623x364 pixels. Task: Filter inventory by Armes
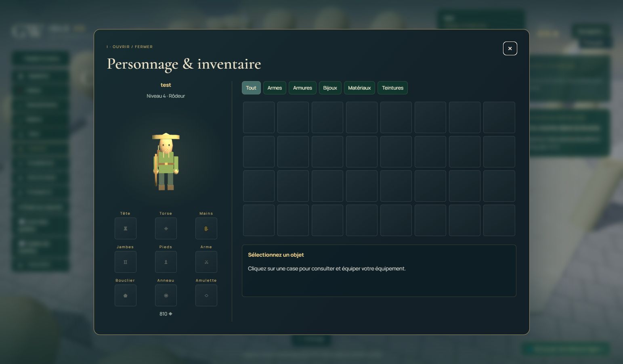click(275, 88)
